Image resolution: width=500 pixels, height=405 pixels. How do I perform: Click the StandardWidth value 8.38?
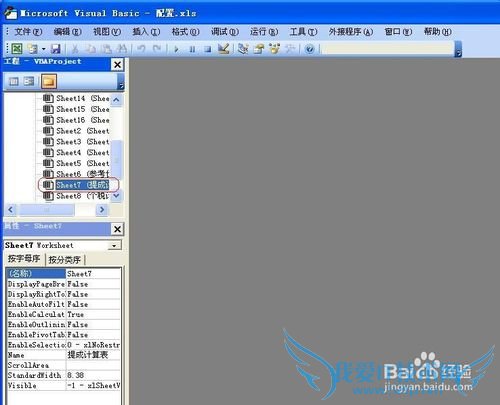pos(93,375)
